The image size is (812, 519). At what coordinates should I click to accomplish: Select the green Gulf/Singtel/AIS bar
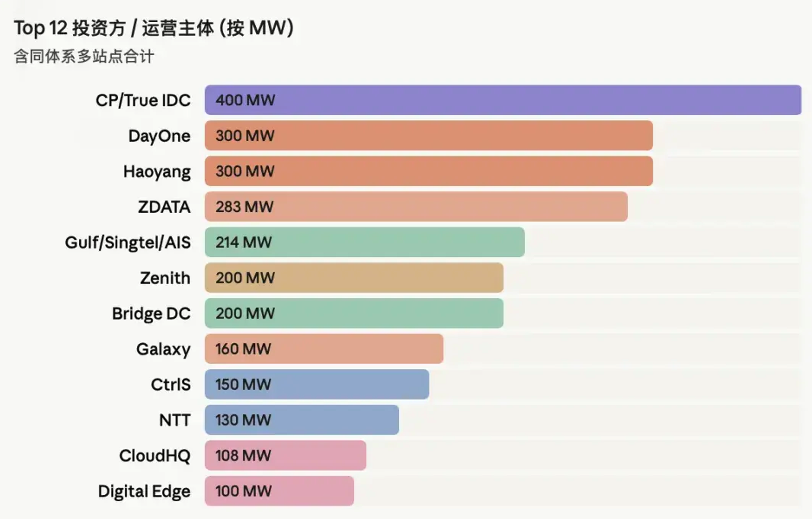364,242
